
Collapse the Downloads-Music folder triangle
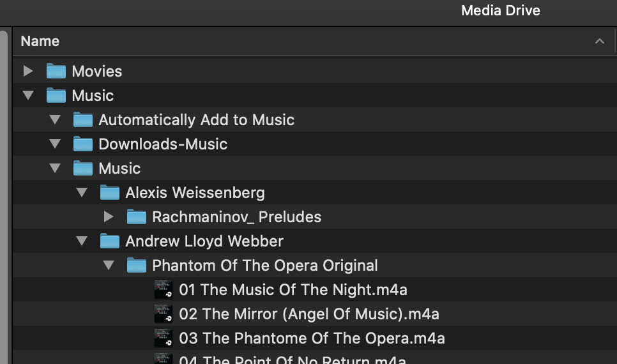55,144
